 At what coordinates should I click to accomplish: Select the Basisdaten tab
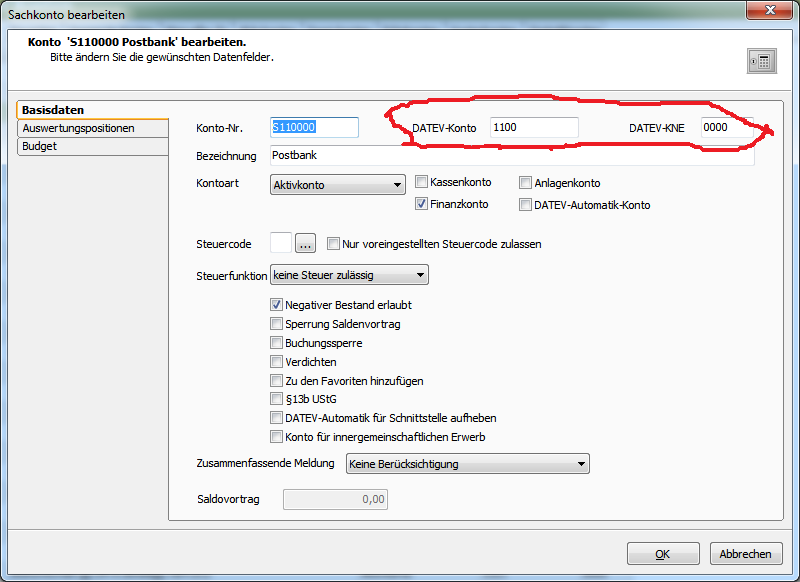[x=53, y=110]
